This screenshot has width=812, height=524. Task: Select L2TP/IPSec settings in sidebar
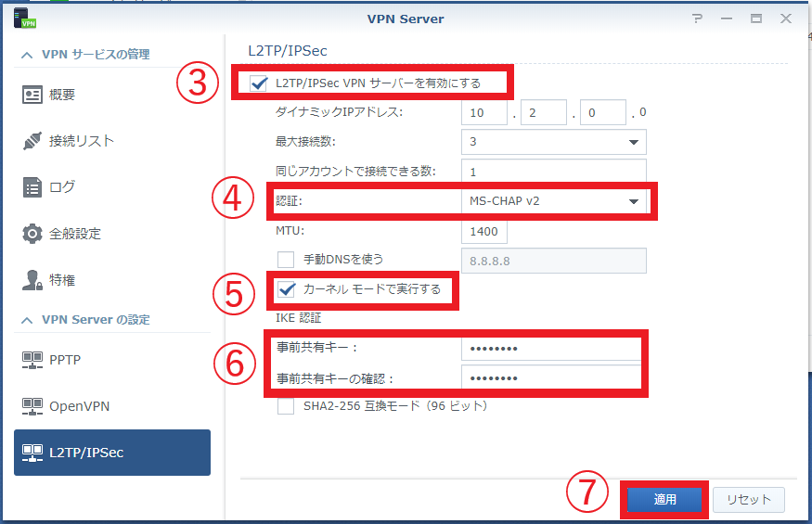click(112, 453)
